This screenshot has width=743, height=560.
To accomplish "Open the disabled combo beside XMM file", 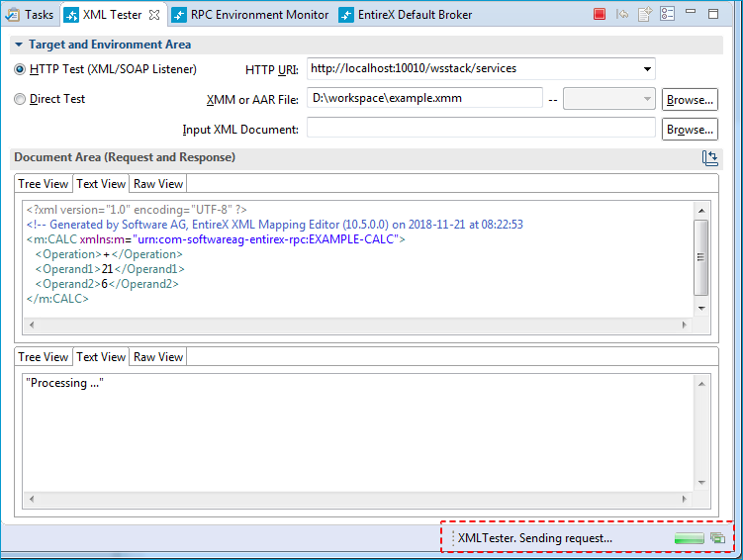I will tap(608, 99).
